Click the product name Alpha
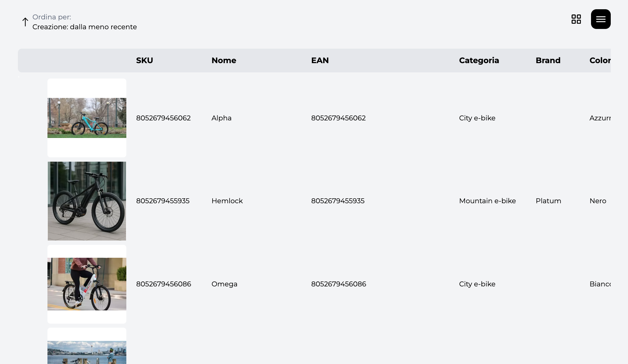The width and height of the screenshot is (628, 364). coord(221,118)
